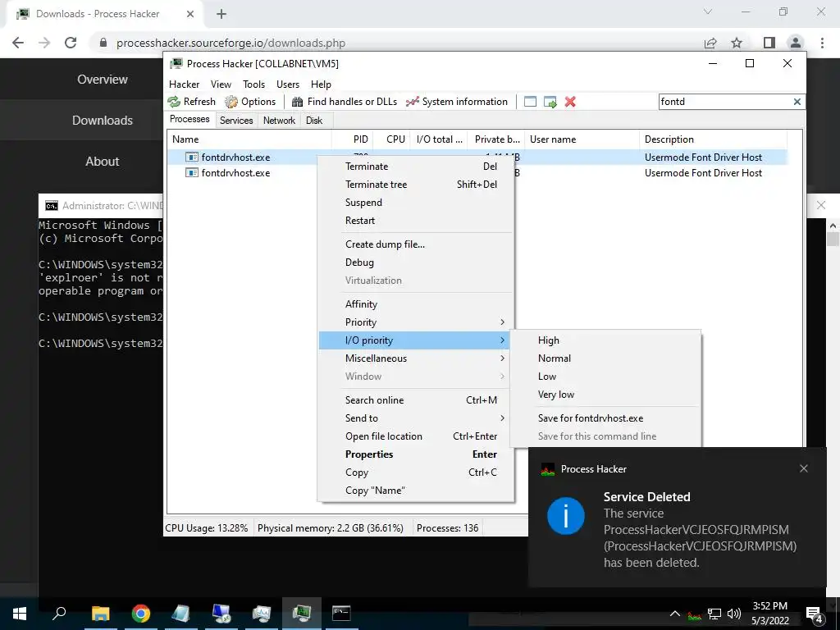This screenshot has width=840, height=630.
Task: Choose Open file location
Action: (416, 436)
